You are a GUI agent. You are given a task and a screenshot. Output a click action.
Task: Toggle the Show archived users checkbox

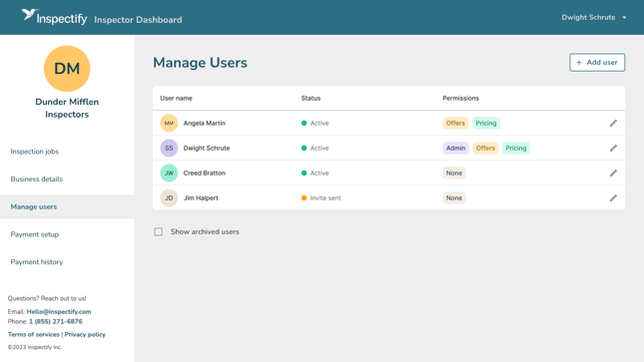pyautogui.click(x=158, y=232)
